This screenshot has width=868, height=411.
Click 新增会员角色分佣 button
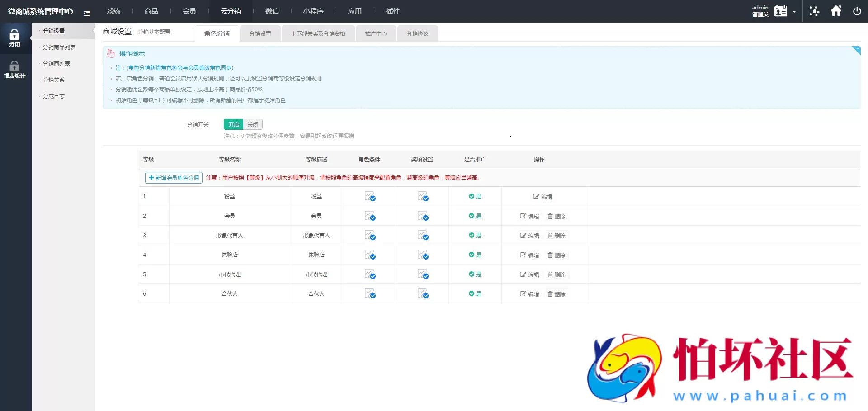coord(174,178)
